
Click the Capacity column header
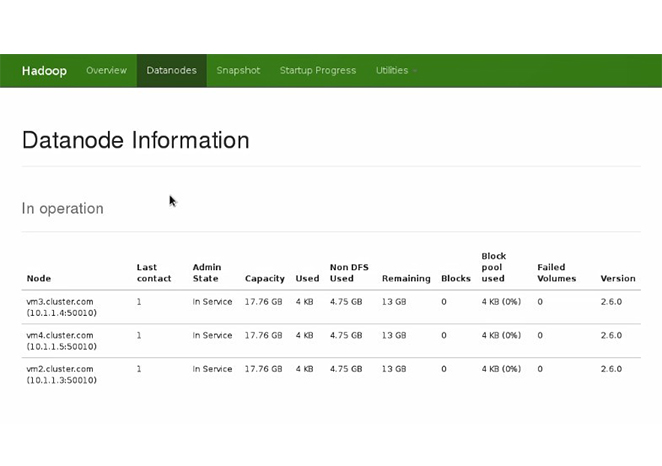click(x=264, y=279)
